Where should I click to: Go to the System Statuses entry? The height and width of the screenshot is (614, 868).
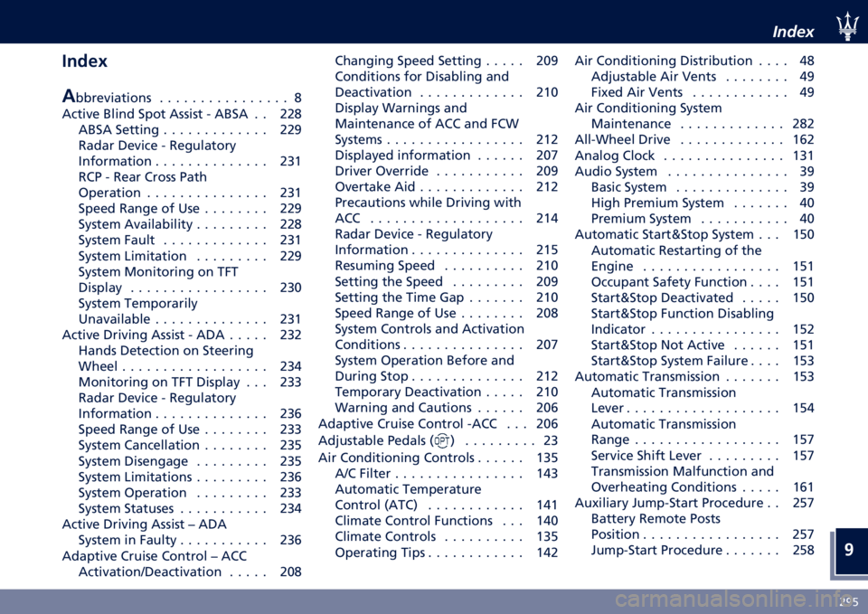point(190,508)
